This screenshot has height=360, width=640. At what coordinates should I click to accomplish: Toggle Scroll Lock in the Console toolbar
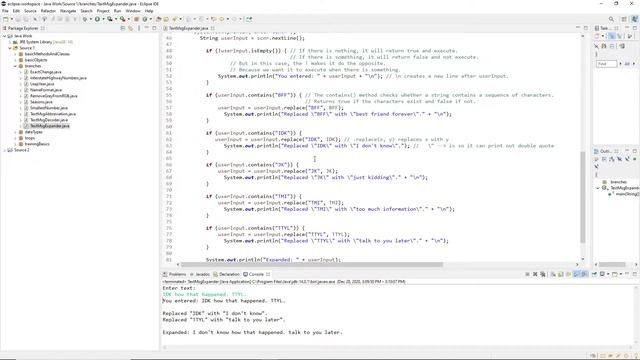[561, 274]
